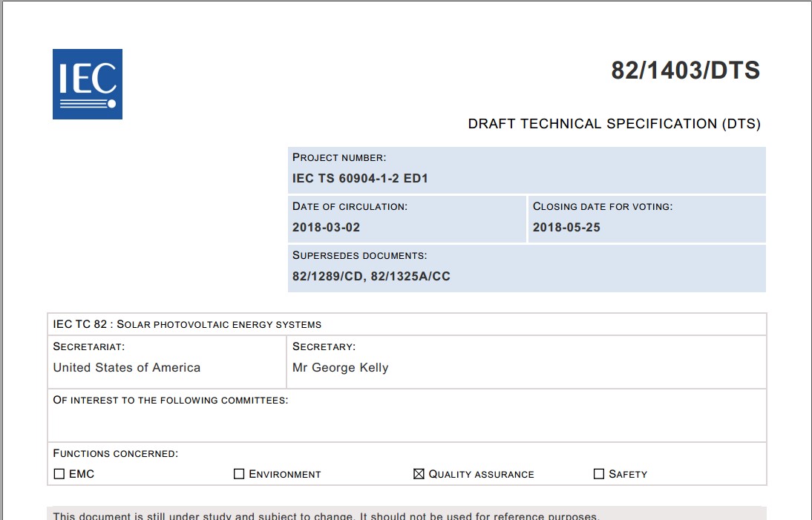Tick the Environment checkbox
812x520 pixels.
239,474
